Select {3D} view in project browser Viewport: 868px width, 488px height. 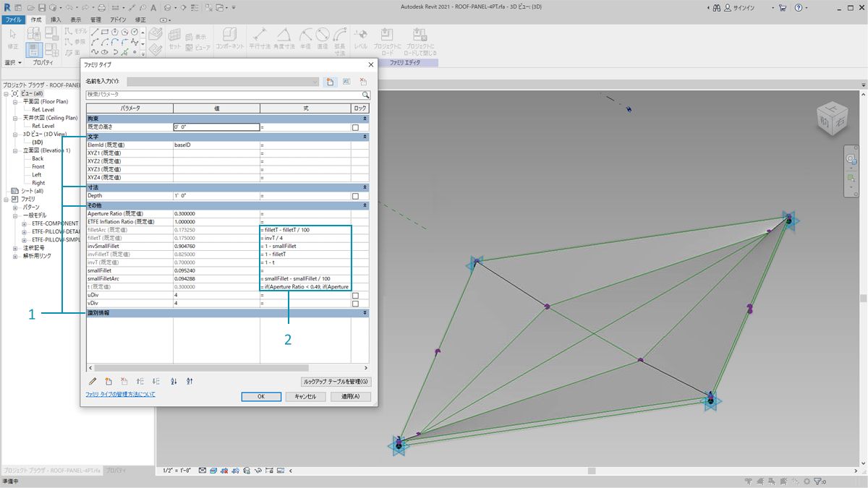(x=38, y=142)
